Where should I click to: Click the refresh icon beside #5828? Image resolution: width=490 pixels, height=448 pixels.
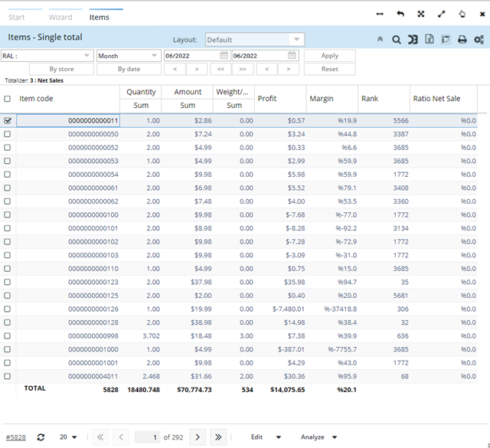41,437
